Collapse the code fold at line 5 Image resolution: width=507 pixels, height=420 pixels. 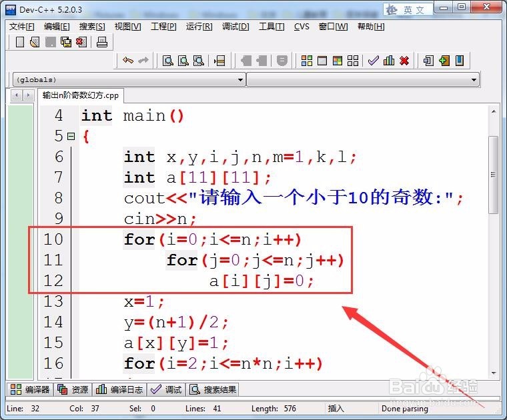tap(71, 137)
